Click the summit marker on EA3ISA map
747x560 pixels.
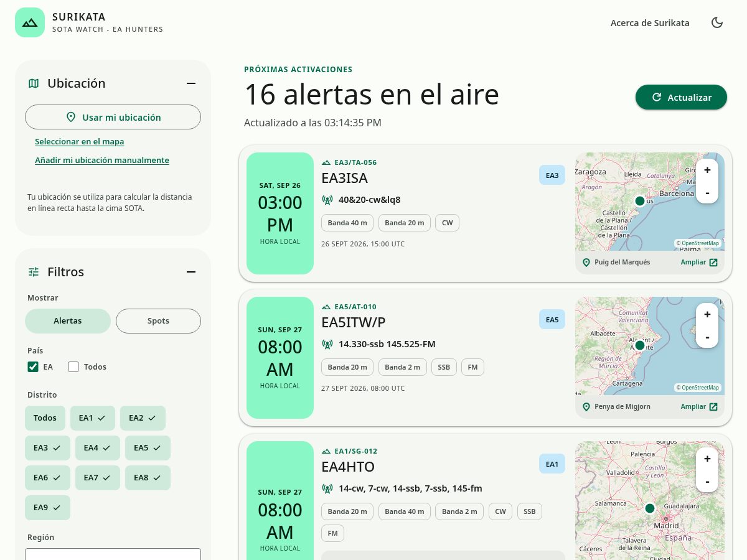tap(639, 201)
